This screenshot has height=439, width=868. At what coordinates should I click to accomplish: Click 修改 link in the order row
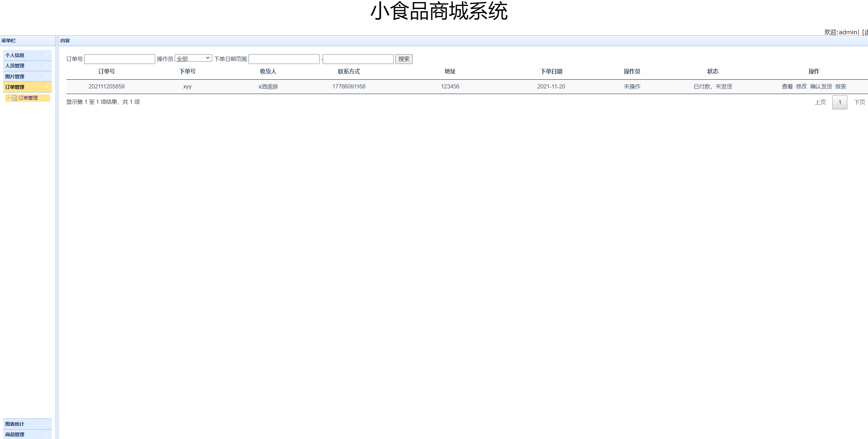coord(801,87)
